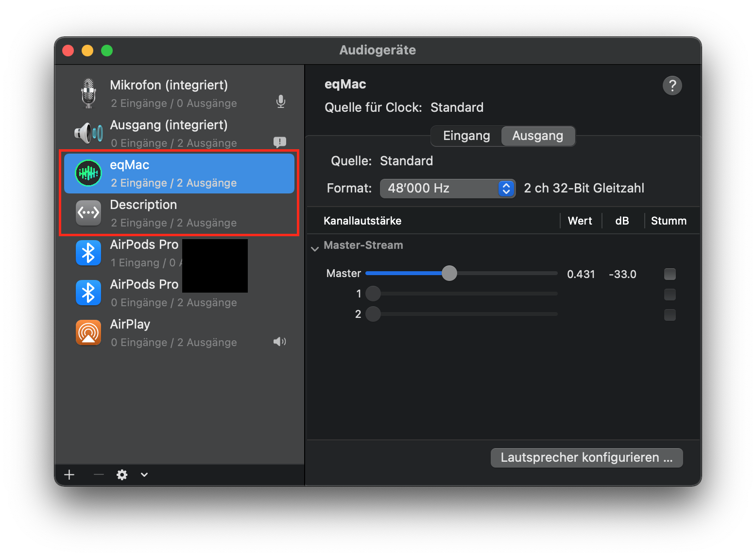Click the Master value 0.431
This screenshot has height=558, width=756.
(581, 274)
